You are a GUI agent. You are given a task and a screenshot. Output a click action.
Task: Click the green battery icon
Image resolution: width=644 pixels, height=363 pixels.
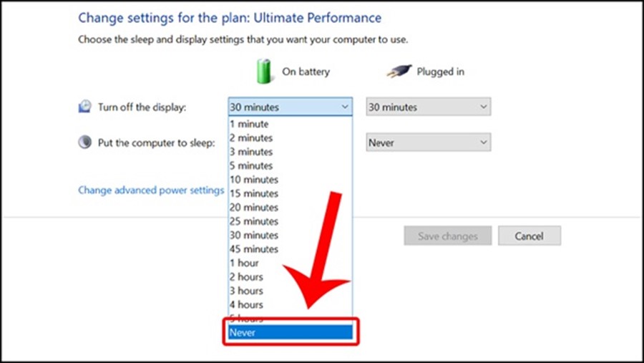pos(264,71)
